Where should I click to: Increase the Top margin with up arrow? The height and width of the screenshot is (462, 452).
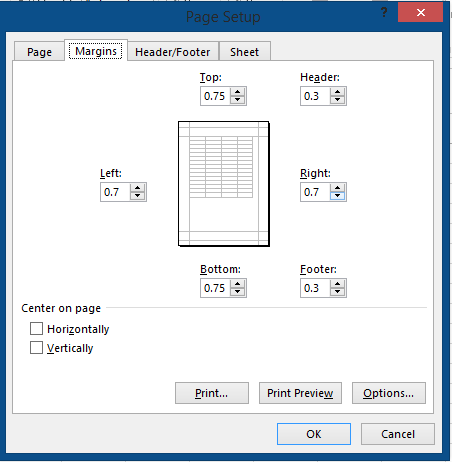[237, 92]
